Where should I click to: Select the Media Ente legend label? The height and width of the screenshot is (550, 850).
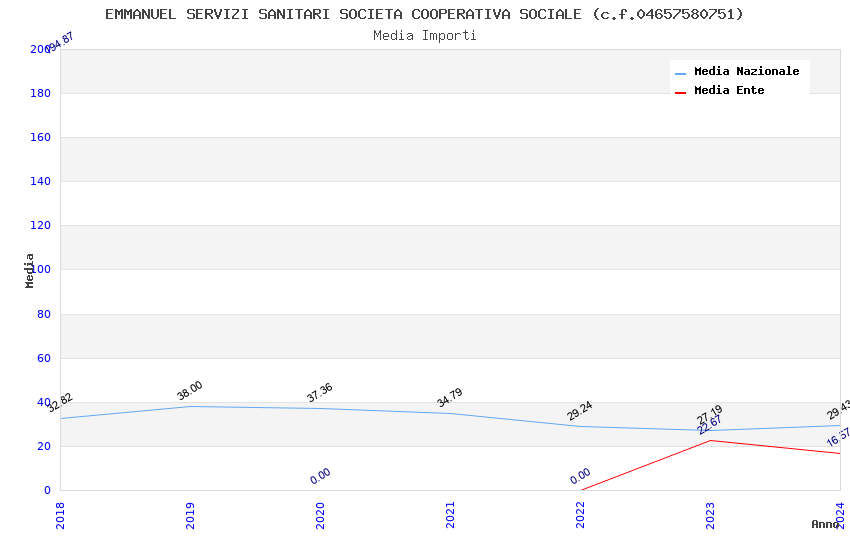(729, 90)
